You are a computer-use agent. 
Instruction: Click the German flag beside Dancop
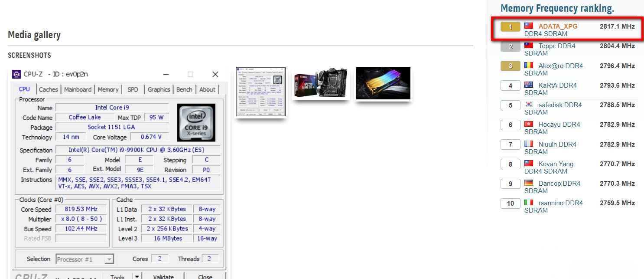pos(529,183)
